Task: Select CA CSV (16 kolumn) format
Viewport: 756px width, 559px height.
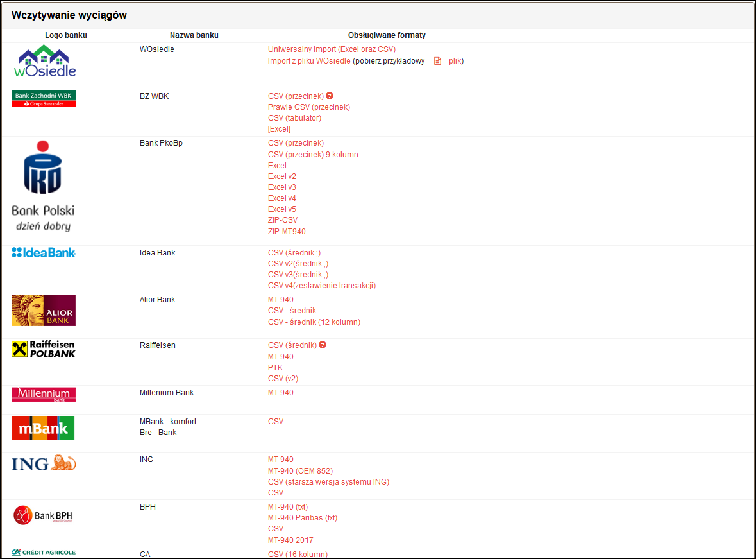Action: tap(298, 554)
